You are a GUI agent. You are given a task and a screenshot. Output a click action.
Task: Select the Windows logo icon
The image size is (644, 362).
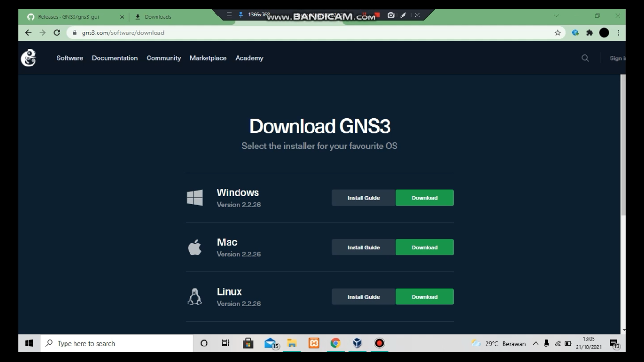[x=196, y=197]
